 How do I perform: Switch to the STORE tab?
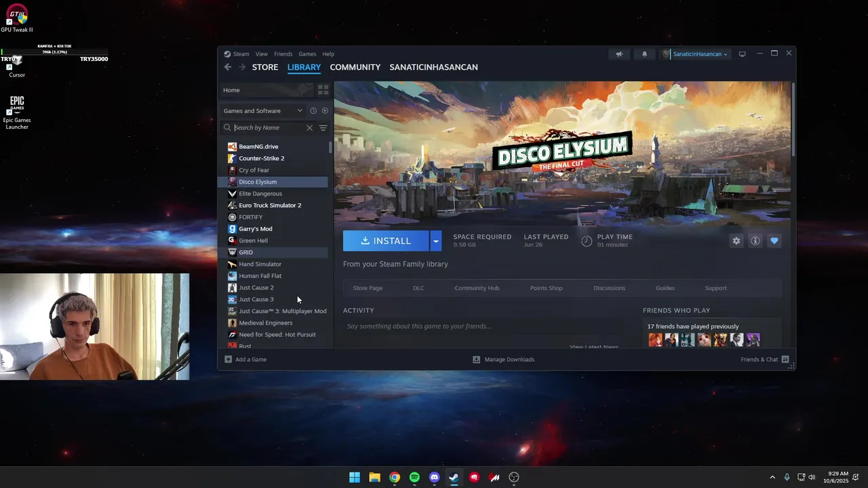(x=265, y=67)
